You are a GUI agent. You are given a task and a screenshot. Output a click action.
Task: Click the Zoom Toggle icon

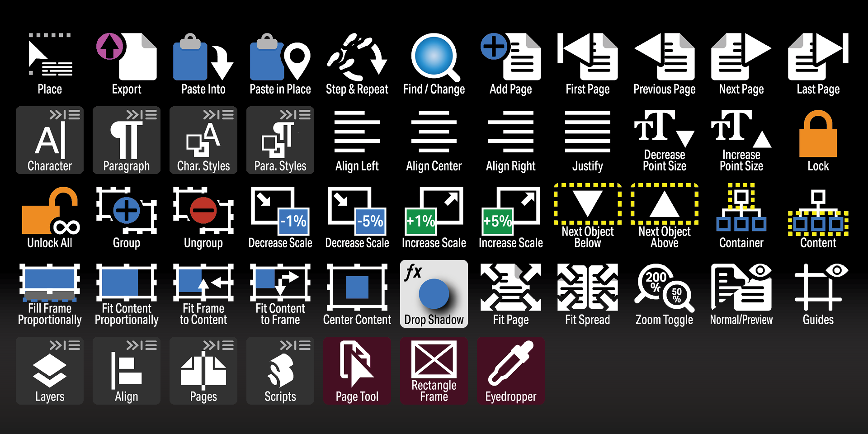[665, 288]
